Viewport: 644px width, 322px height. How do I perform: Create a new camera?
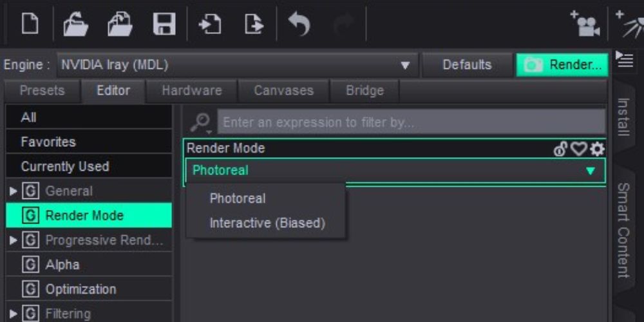point(584,24)
